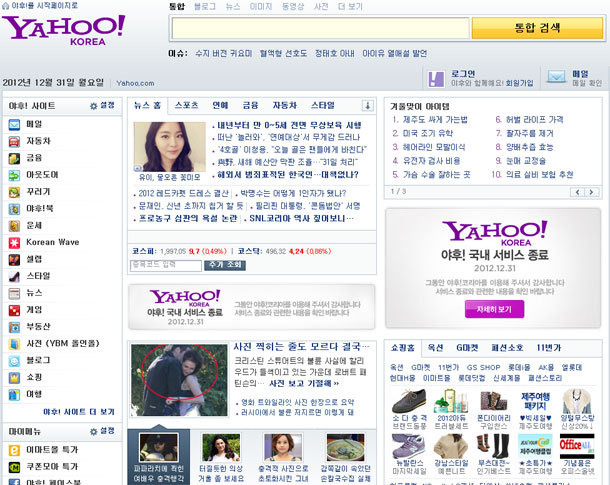Click the gear icon in 마이메뉴 header
Viewport: 610px width, 485px height.
point(93,432)
